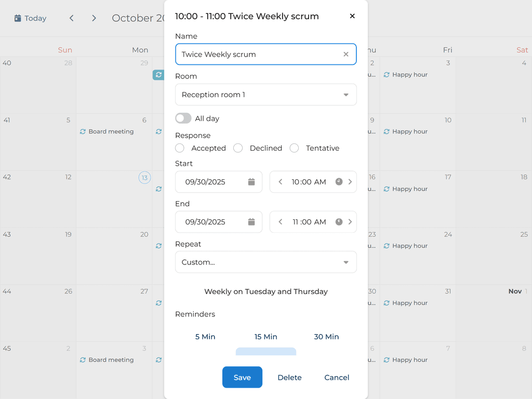532x399 pixels.
Task: Open the Repeat dropdown showing Custom
Action: coord(265,262)
